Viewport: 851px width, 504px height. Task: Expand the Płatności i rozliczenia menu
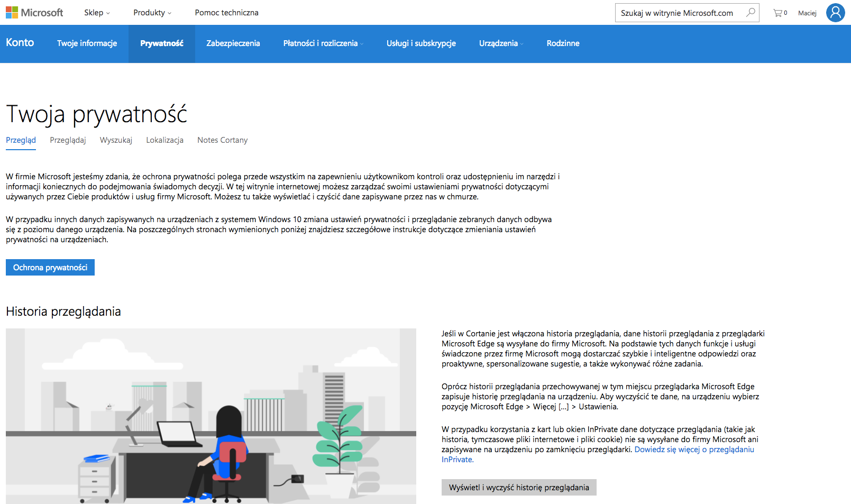323,43
